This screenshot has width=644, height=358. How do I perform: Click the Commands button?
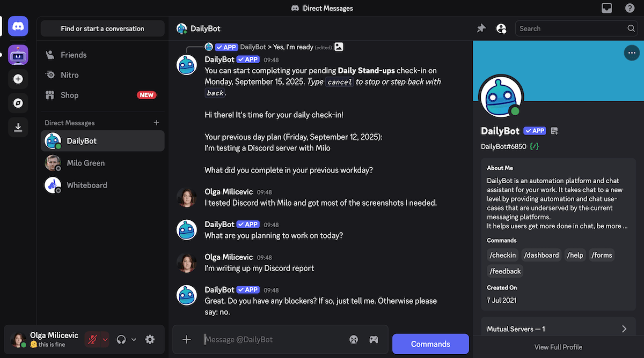(430, 344)
